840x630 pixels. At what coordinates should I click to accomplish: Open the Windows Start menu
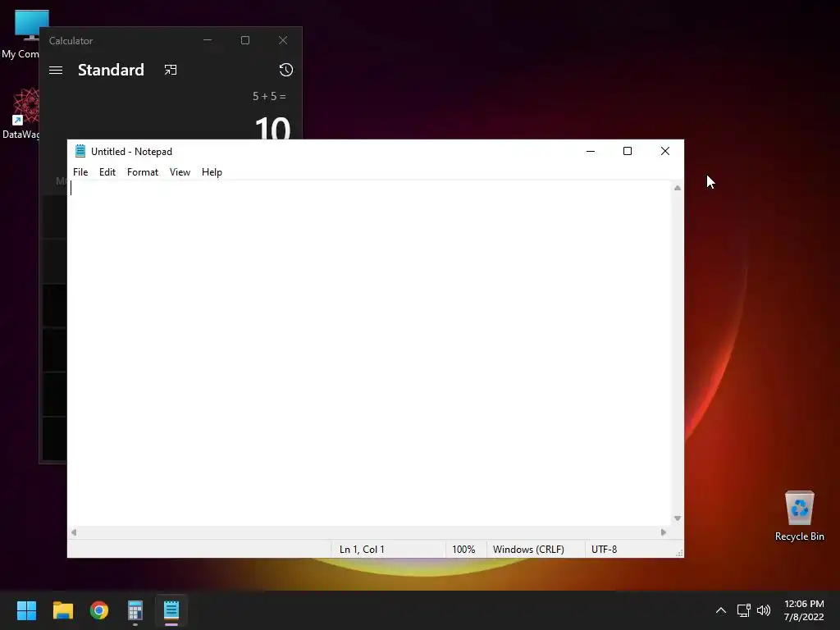tap(26, 610)
